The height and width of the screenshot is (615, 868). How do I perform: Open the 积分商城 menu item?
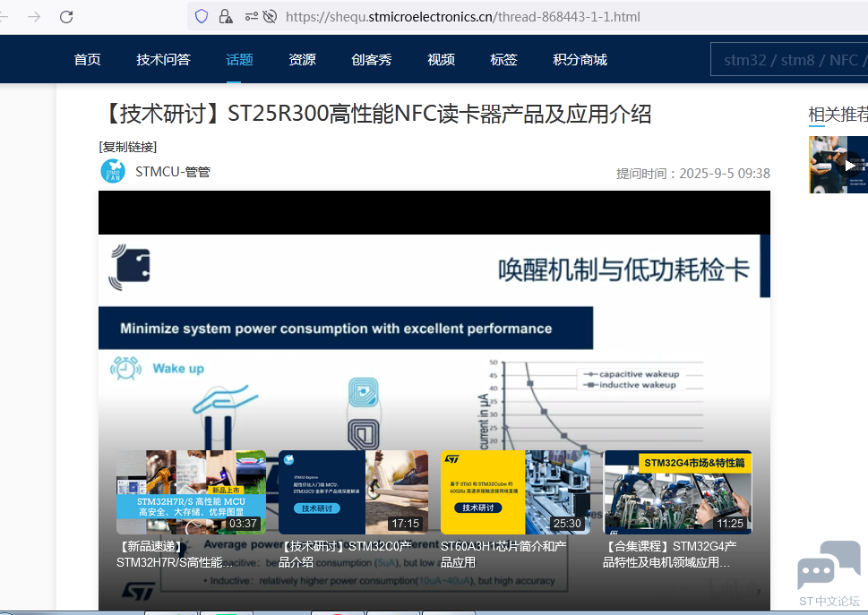tap(579, 59)
